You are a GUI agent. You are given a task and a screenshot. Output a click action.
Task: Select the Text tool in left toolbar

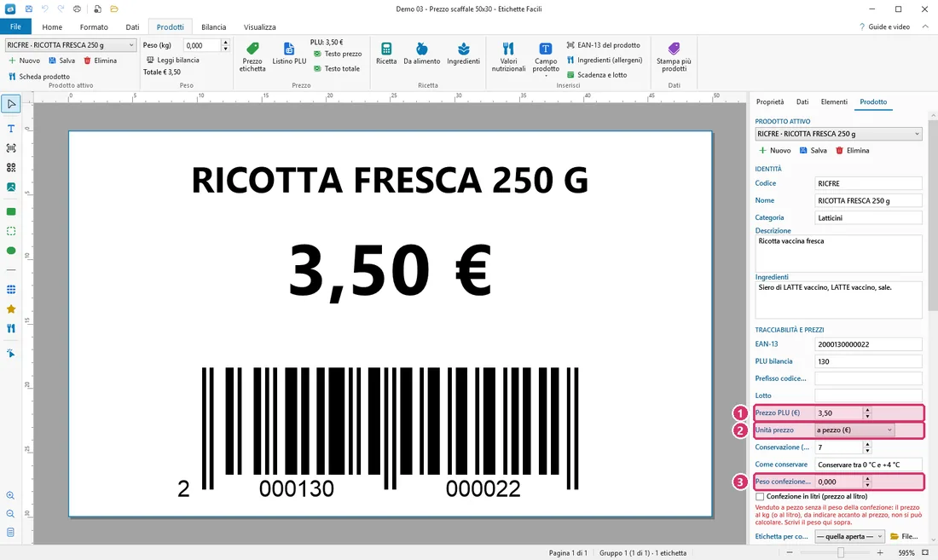[x=11, y=129]
